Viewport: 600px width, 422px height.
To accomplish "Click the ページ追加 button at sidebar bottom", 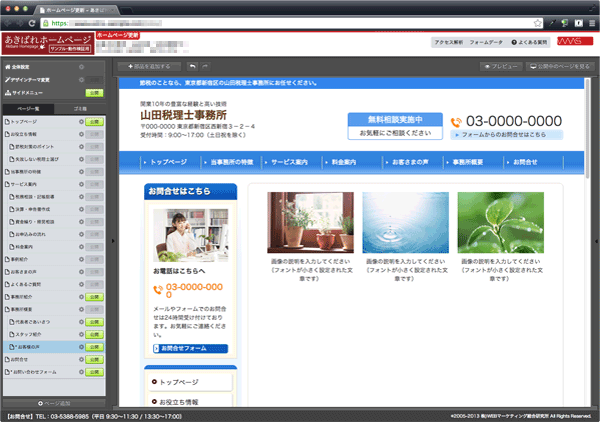I will click(x=55, y=402).
